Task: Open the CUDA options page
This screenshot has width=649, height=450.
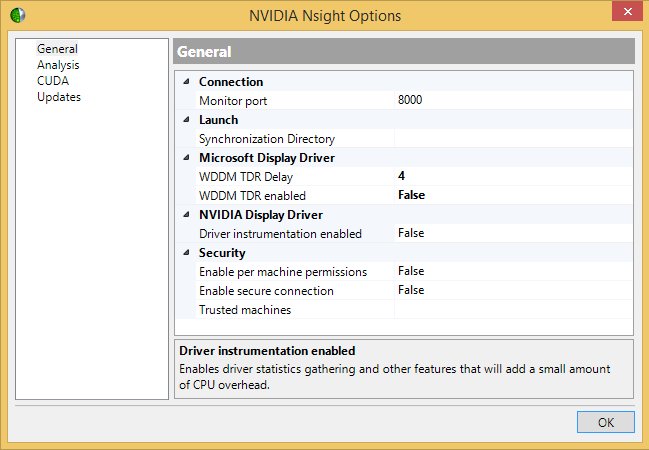Action: coord(53,81)
